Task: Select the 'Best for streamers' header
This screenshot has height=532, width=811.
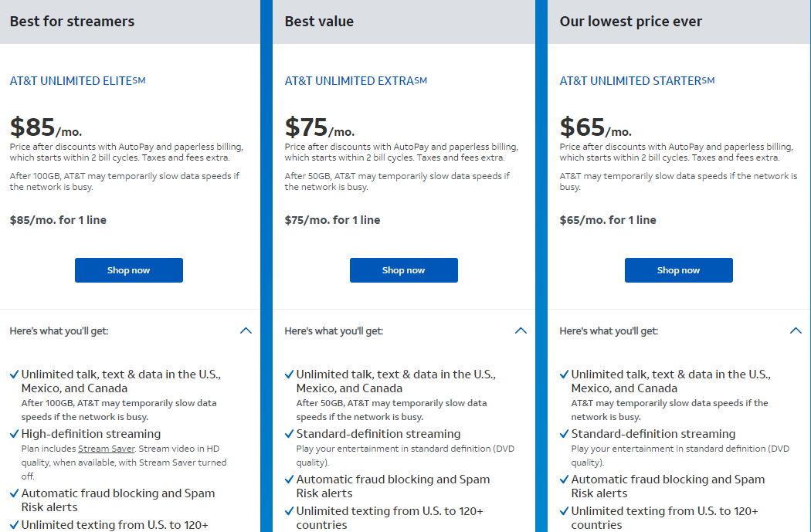Action: pos(72,22)
